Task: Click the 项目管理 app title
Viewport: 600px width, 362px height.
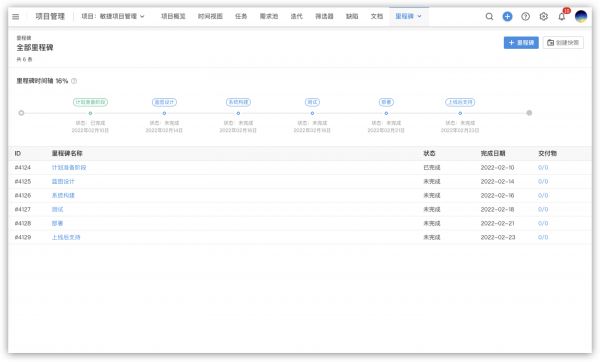Action: pyautogui.click(x=50, y=16)
